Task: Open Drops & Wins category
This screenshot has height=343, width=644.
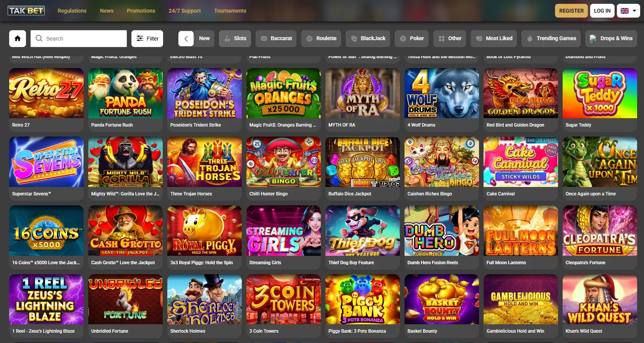Action: [611, 39]
